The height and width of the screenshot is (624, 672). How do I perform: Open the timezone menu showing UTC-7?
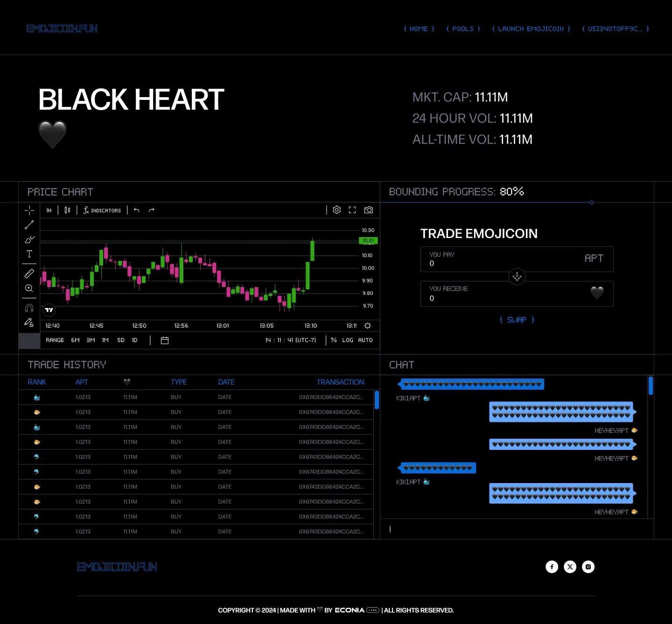pyautogui.click(x=291, y=340)
